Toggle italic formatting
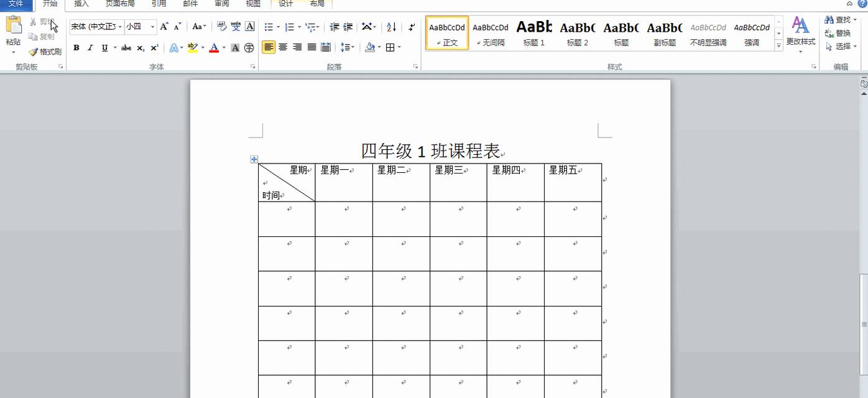The width and height of the screenshot is (868, 398). click(90, 48)
